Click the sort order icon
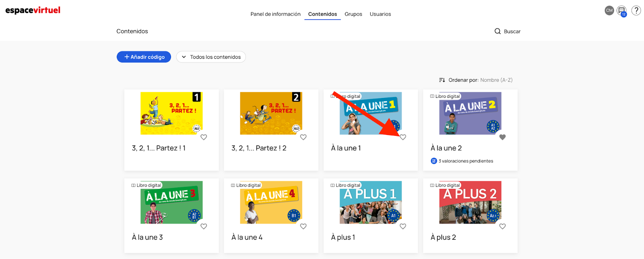644x259 pixels. pos(442,80)
